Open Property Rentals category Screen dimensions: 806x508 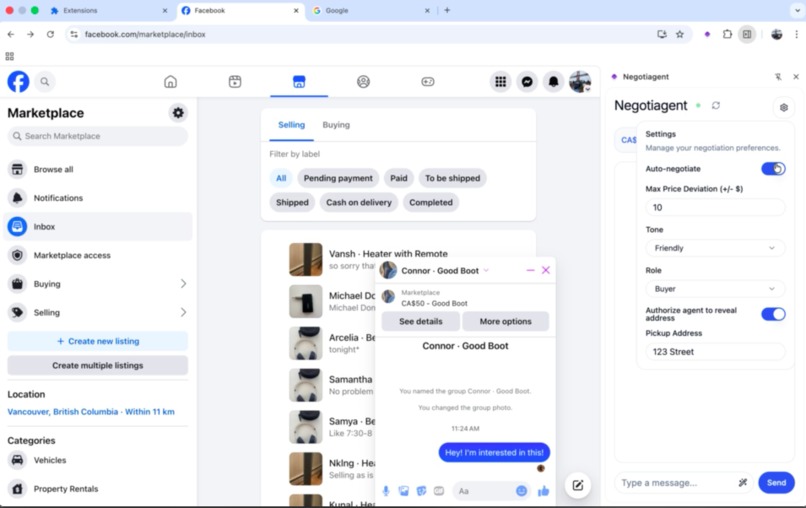point(98,488)
